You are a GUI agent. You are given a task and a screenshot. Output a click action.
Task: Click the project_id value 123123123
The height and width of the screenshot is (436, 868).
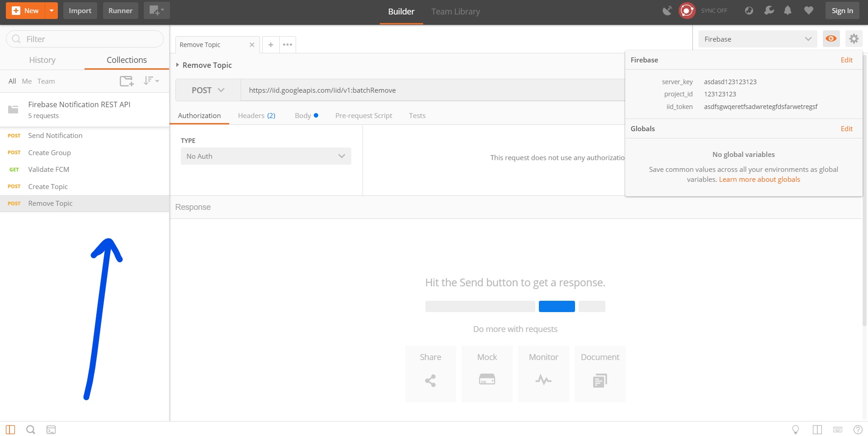click(720, 94)
